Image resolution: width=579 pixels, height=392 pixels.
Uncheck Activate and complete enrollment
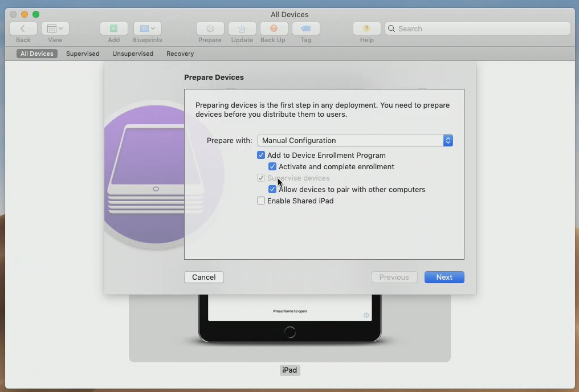tap(272, 166)
